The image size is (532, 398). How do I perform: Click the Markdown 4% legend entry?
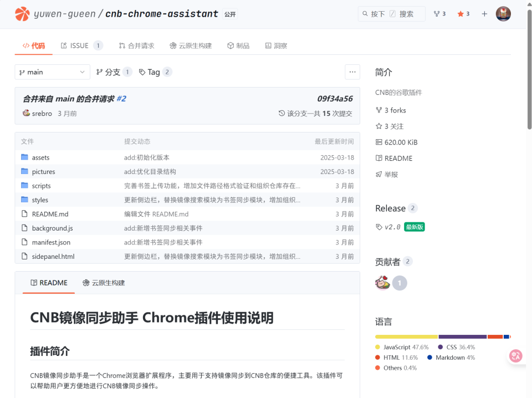tap(451, 358)
